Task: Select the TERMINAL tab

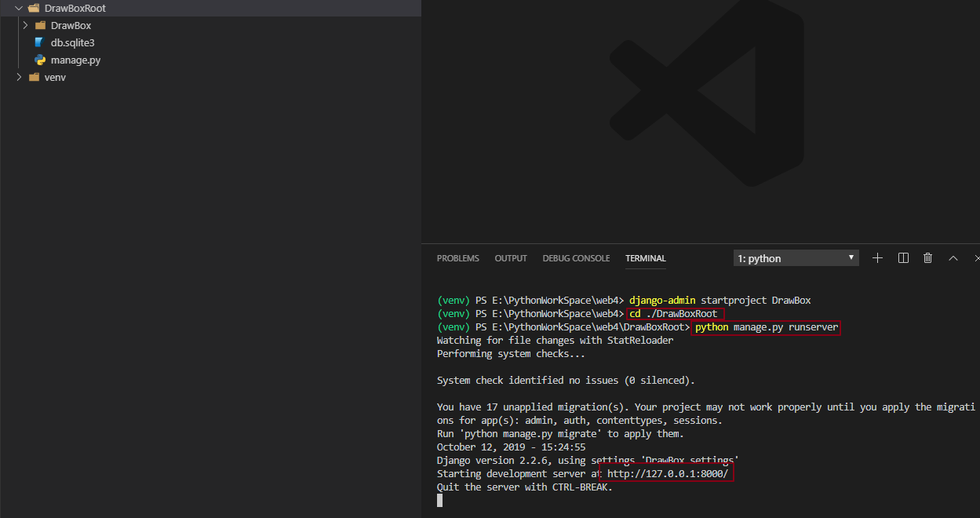Action: 646,258
